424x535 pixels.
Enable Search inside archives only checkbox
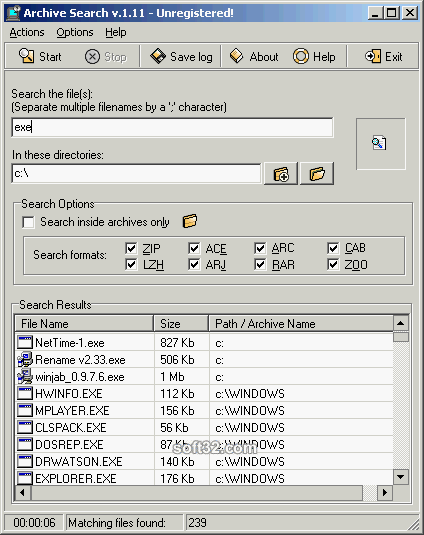click(28, 222)
